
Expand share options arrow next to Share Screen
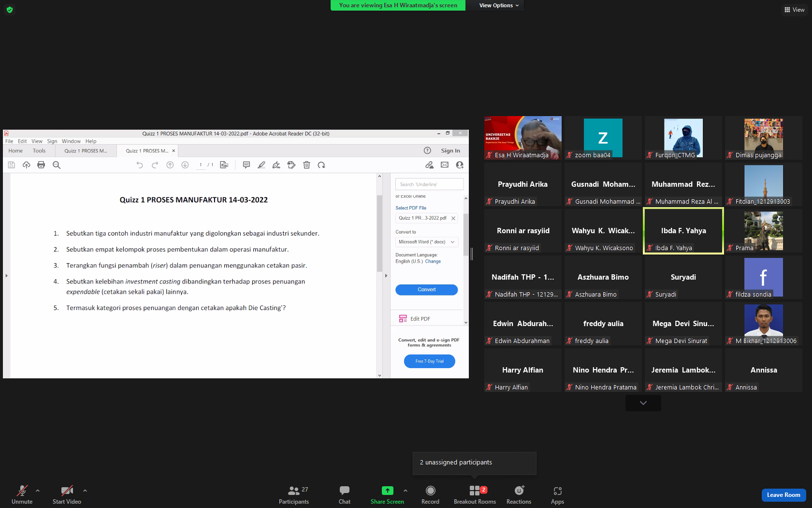click(406, 491)
